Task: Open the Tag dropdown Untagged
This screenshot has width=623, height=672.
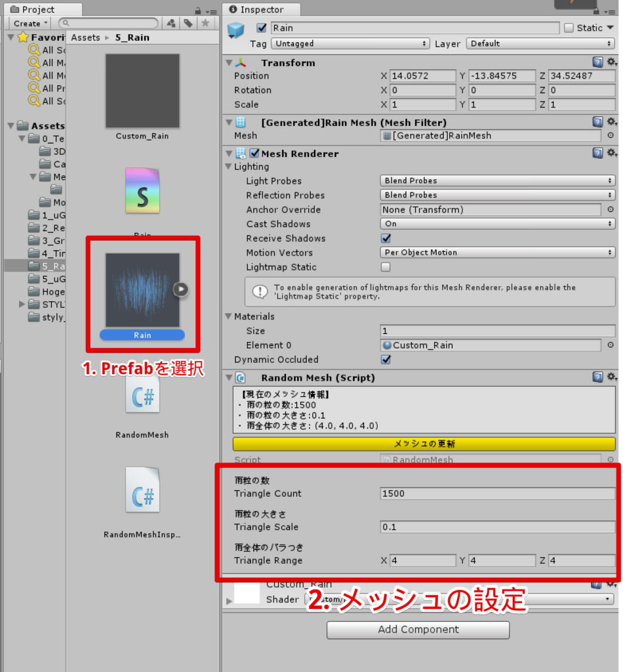Action: (351, 43)
